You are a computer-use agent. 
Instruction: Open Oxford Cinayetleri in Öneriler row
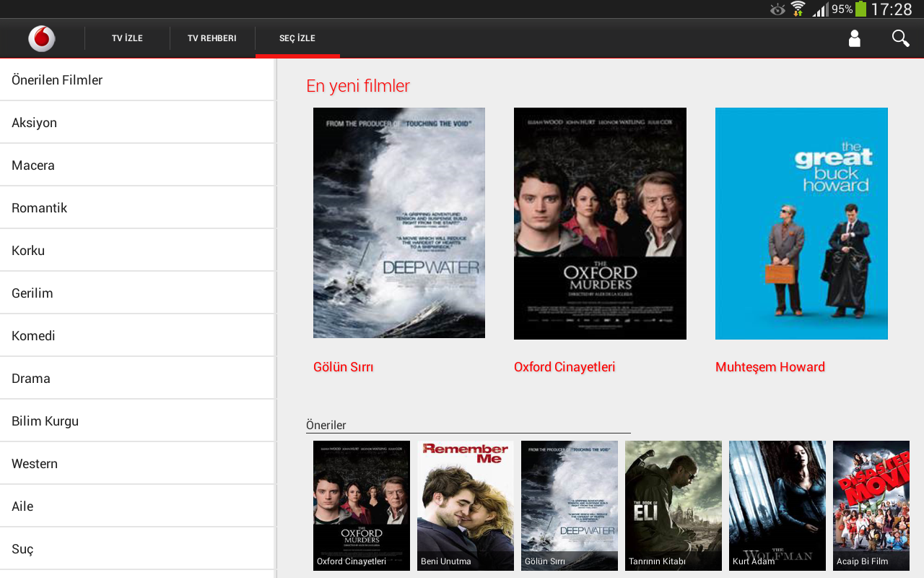pyautogui.click(x=362, y=506)
